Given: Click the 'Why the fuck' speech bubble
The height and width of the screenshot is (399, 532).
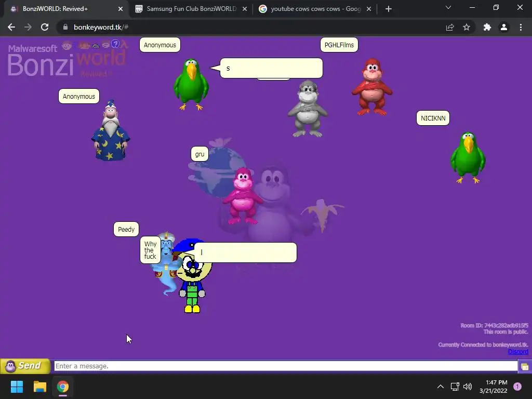Looking at the screenshot, I should click(150, 250).
